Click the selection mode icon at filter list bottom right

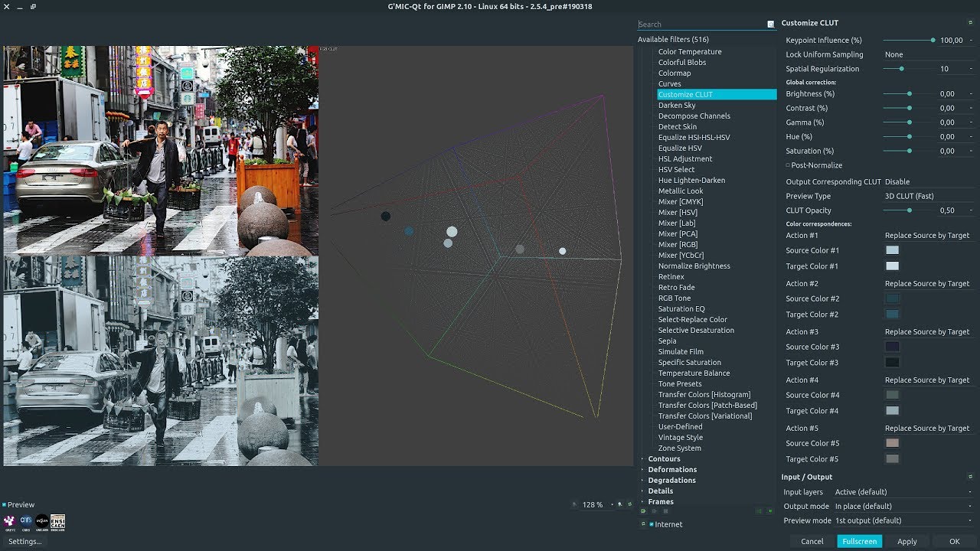769,510
